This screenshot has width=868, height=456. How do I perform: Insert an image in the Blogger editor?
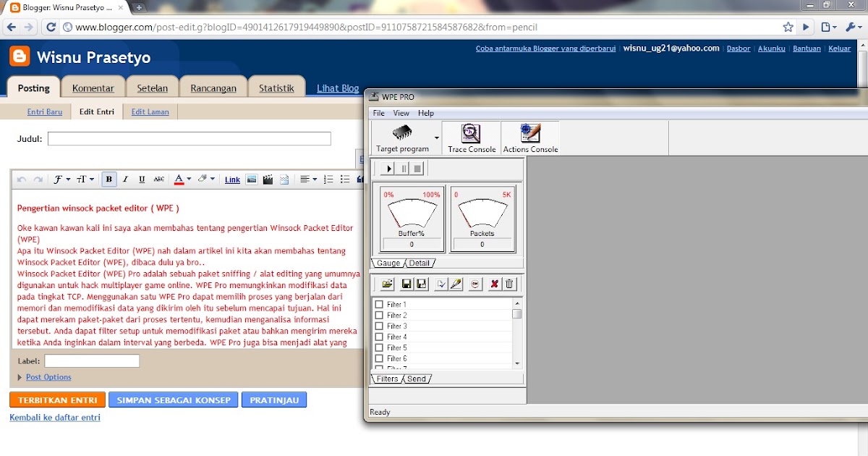pos(251,180)
